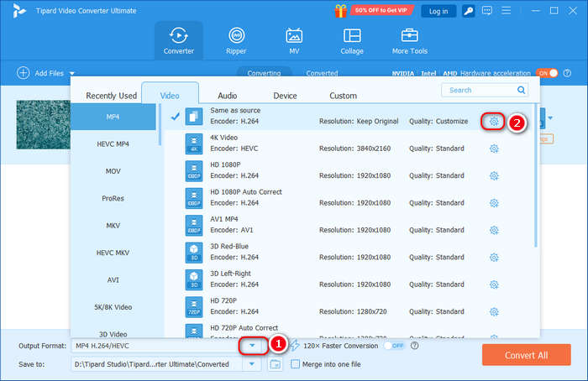Click the preset list scrollbar
588x381 pixels.
(x=536, y=175)
